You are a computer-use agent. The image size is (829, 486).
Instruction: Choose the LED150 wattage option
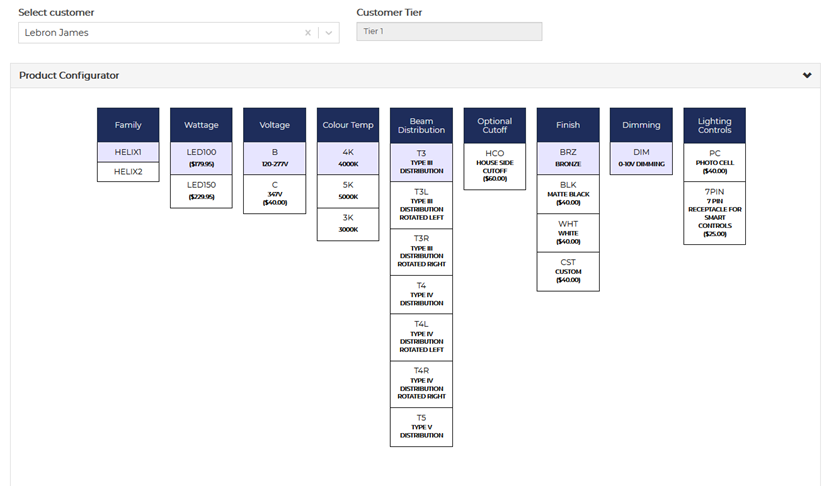pos(201,190)
